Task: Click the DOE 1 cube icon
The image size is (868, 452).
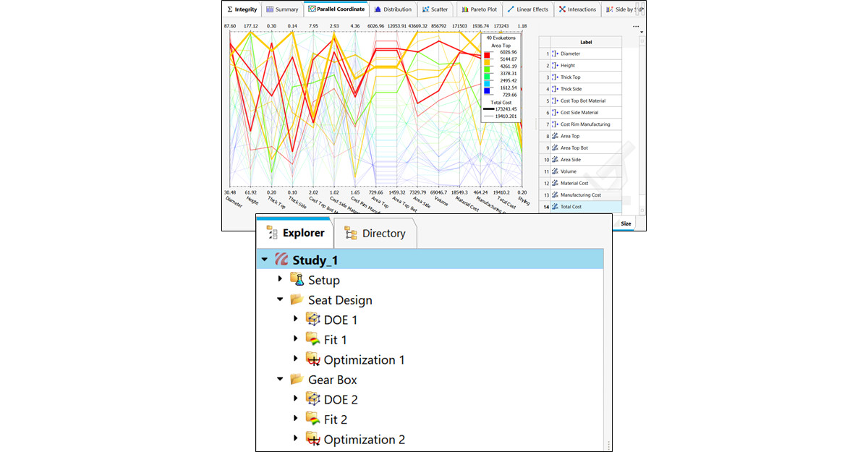Action: coord(312,319)
